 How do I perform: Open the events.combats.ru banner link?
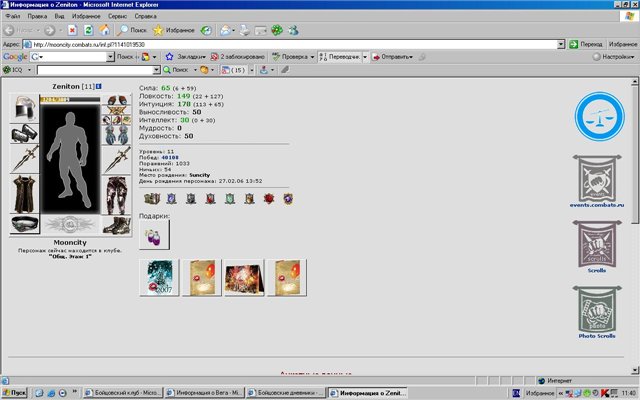pyautogui.click(x=597, y=181)
